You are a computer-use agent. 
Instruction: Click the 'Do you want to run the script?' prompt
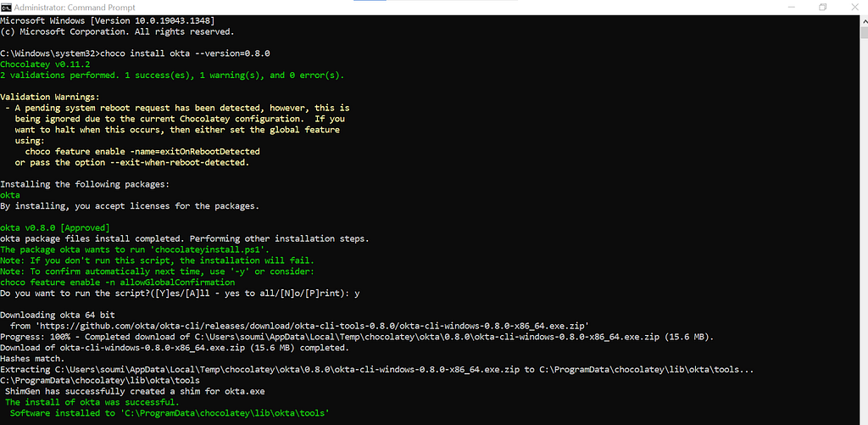(x=180, y=294)
